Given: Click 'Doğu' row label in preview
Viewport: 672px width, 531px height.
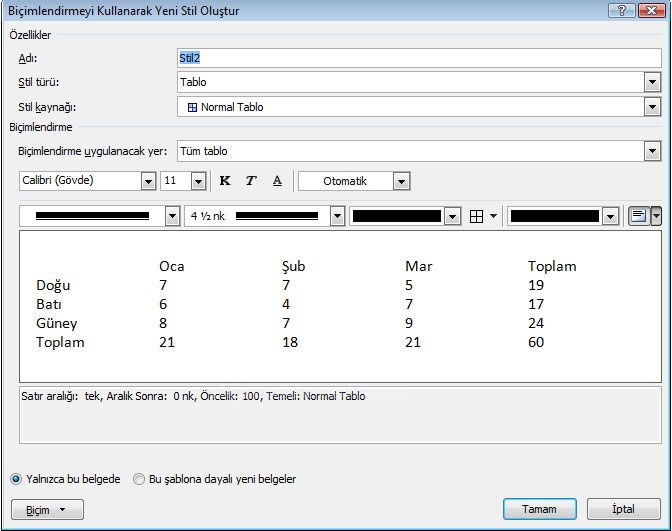Looking at the screenshot, I should [53, 285].
